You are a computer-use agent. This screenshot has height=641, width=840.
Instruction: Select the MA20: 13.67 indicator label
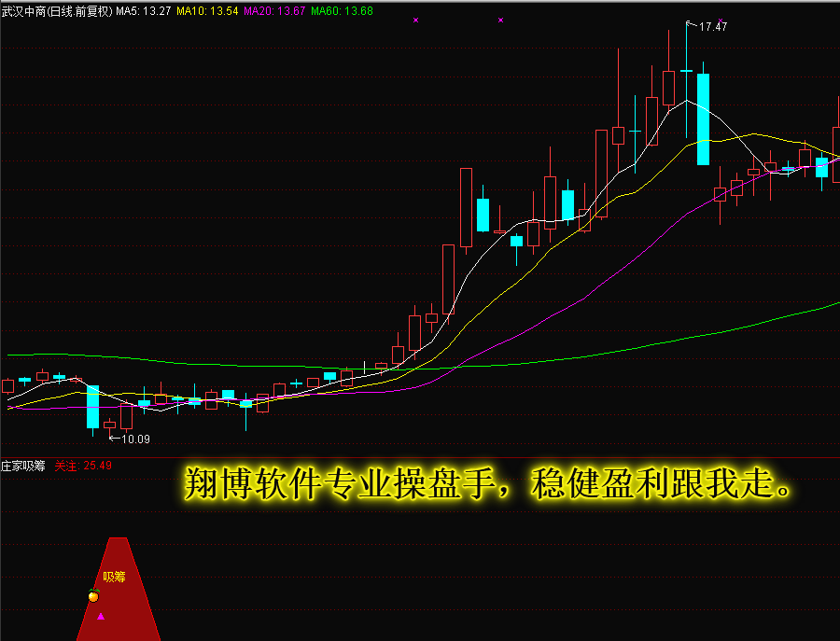click(x=274, y=11)
